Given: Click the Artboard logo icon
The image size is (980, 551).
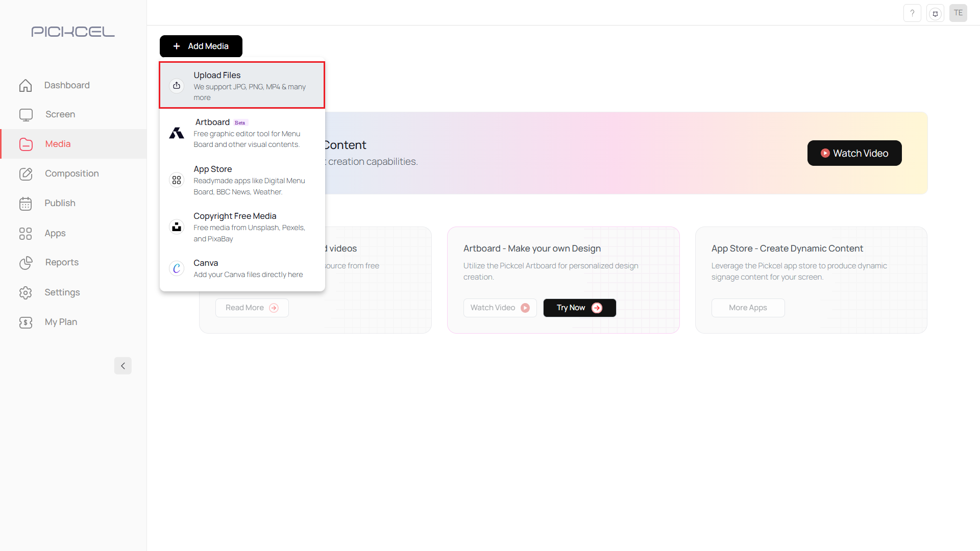Looking at the screenshot, I should (176, 133).
